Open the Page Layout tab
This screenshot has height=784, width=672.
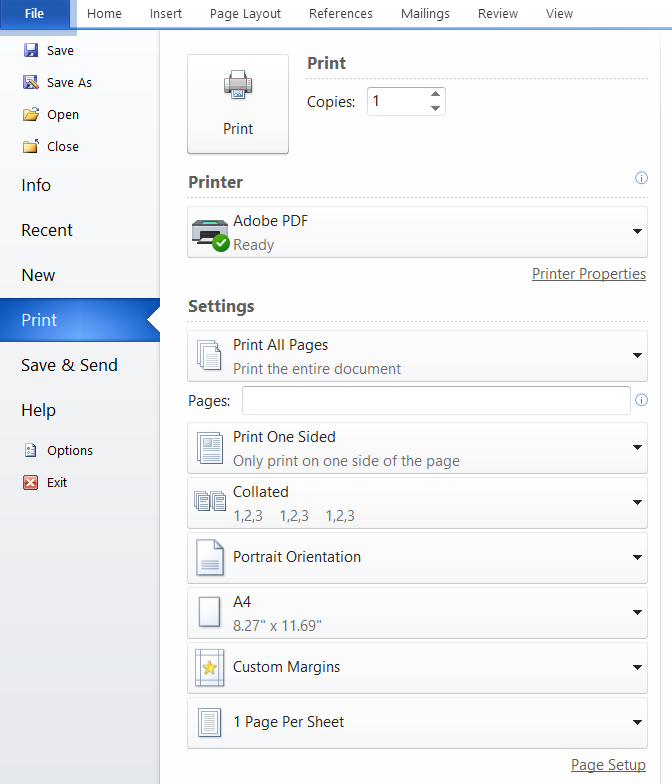click(245, 14)
